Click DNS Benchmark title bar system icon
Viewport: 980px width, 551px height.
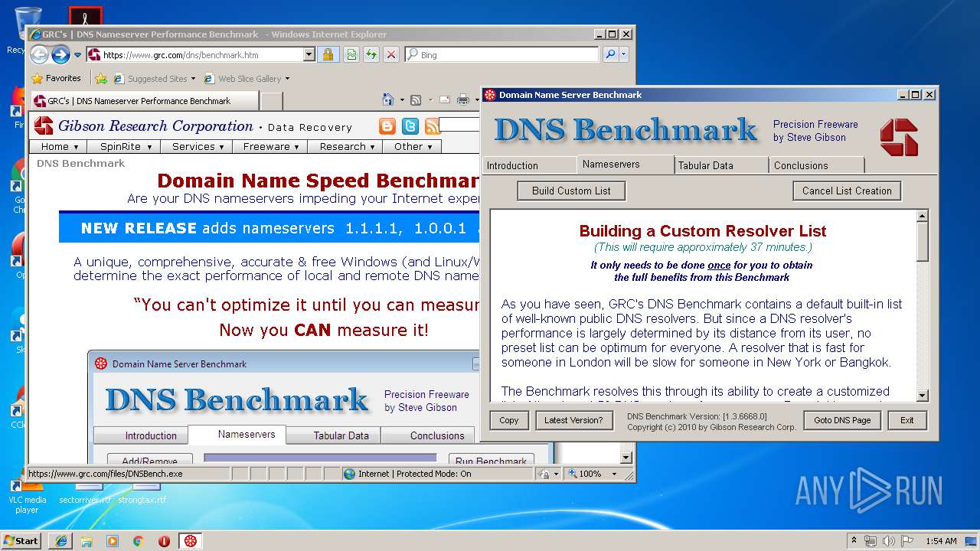coord(490,95)
